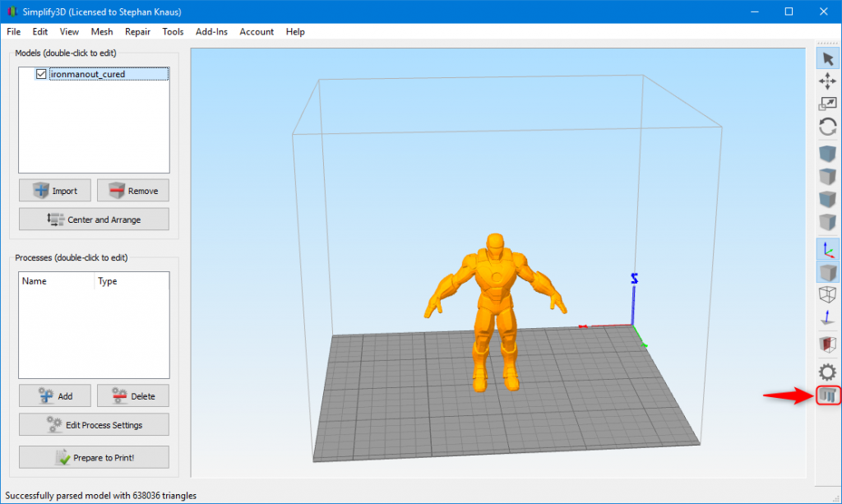Image resolution: width=842 pixels, height=504 pixels.
Task: Open the Add-Ins menu
Action: 211,31
